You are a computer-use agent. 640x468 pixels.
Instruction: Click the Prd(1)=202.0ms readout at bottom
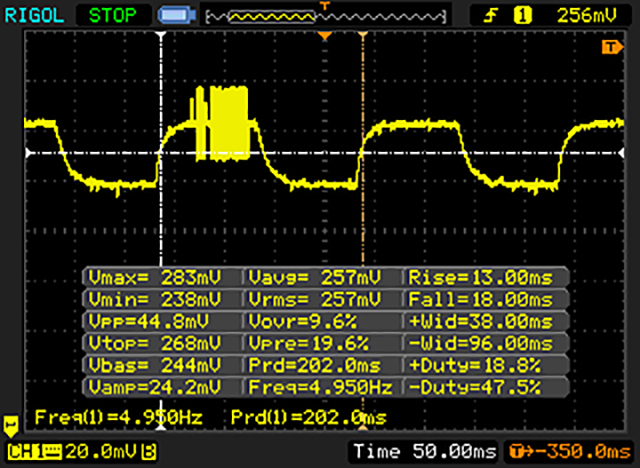308,416
